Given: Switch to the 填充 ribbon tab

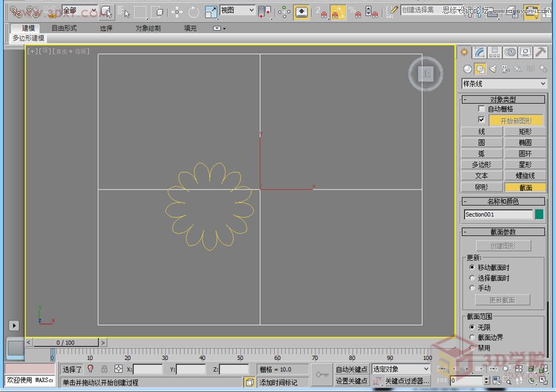Looking at the screenshot, I should [190, 28].
